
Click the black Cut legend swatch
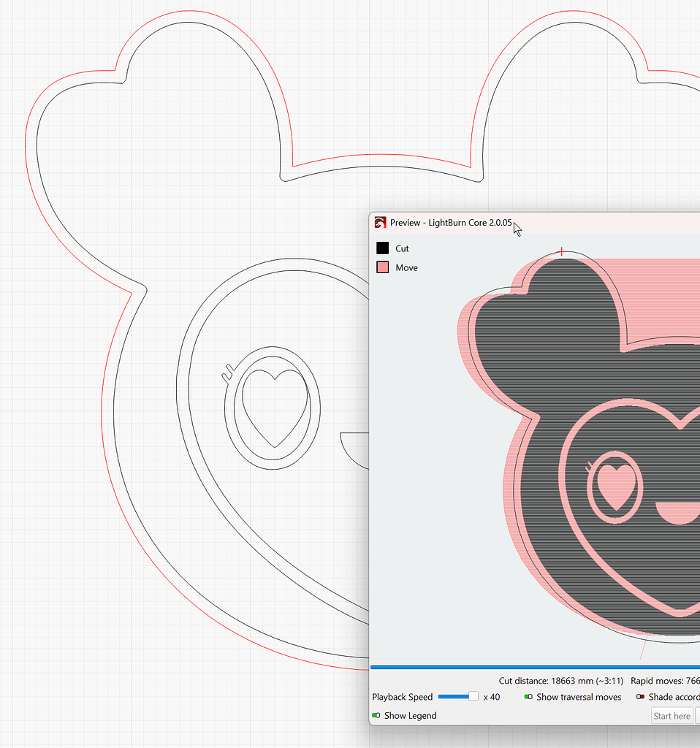(x=383, y=248)
